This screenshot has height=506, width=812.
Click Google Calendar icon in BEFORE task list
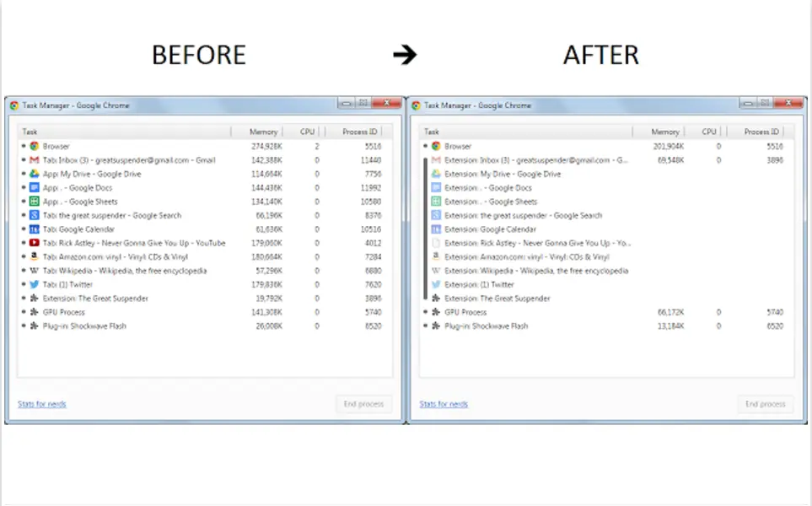pyautogui.click(x=35, y=229)
